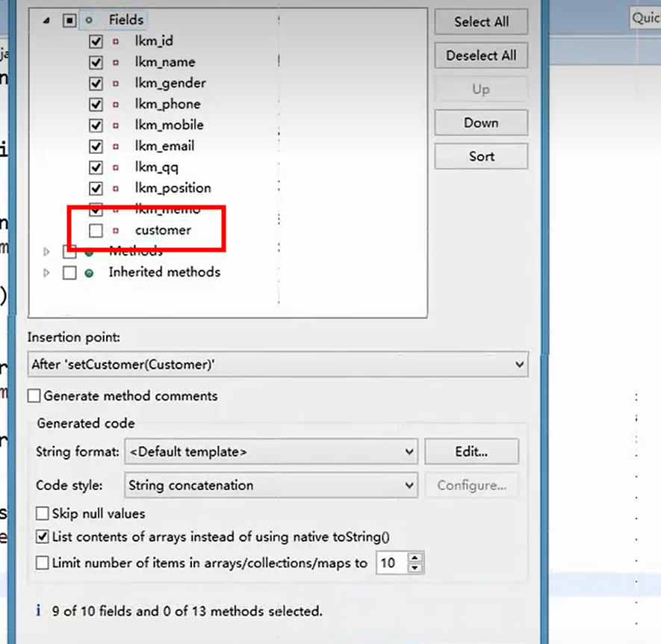Expand the Inherited methods node

(46, 273)
